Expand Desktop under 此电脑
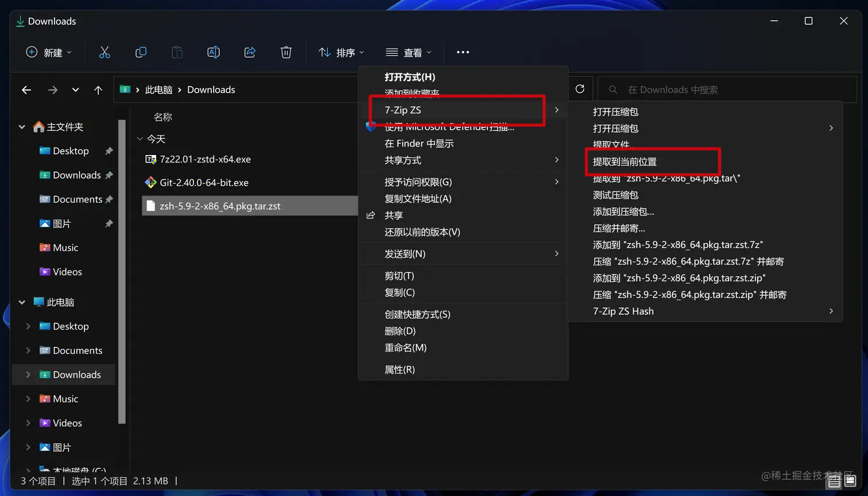This screenshot has width=868, height=496. pos(28,326)
